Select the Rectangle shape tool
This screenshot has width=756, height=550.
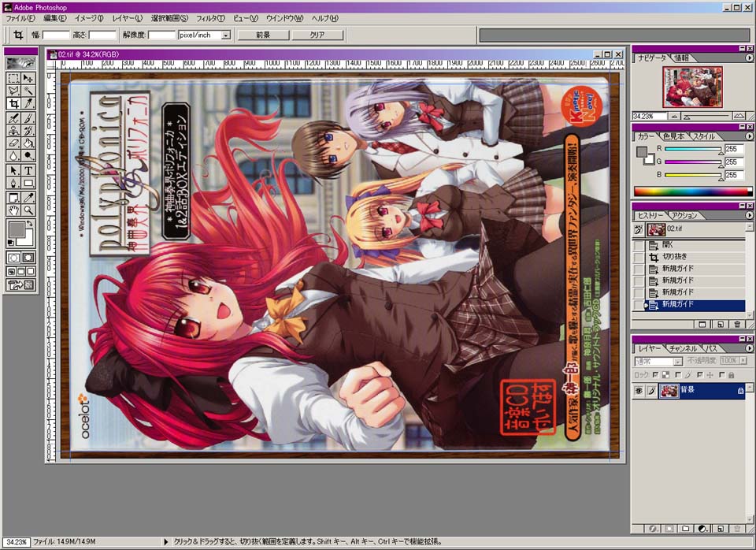[x=28, y=184]
